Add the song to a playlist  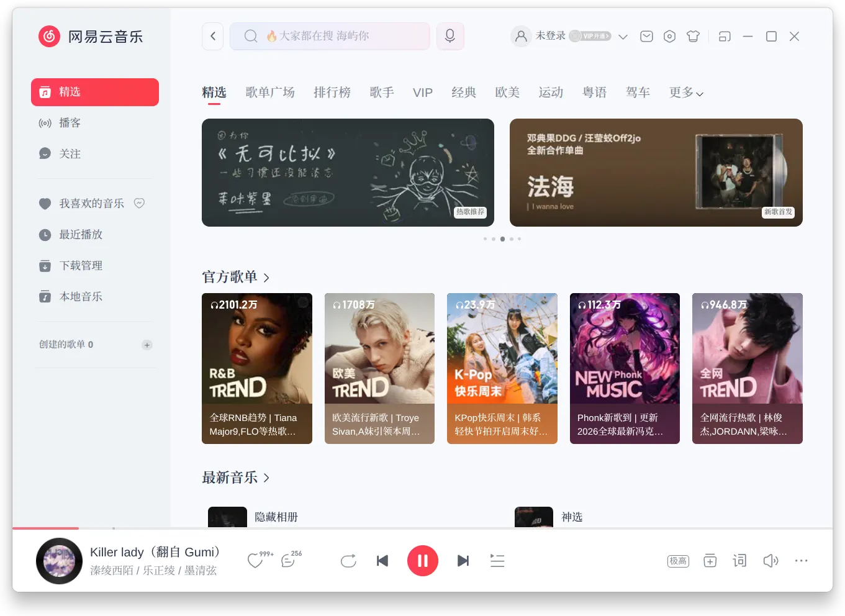(710, 561)
